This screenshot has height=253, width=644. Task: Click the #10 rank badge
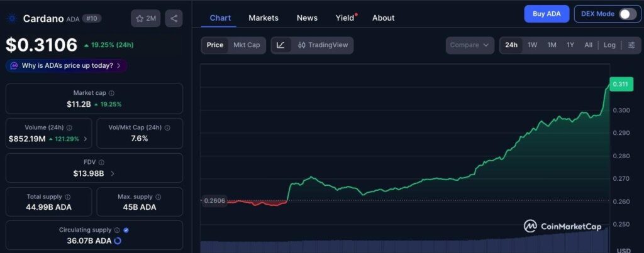[x=92, y=18]
